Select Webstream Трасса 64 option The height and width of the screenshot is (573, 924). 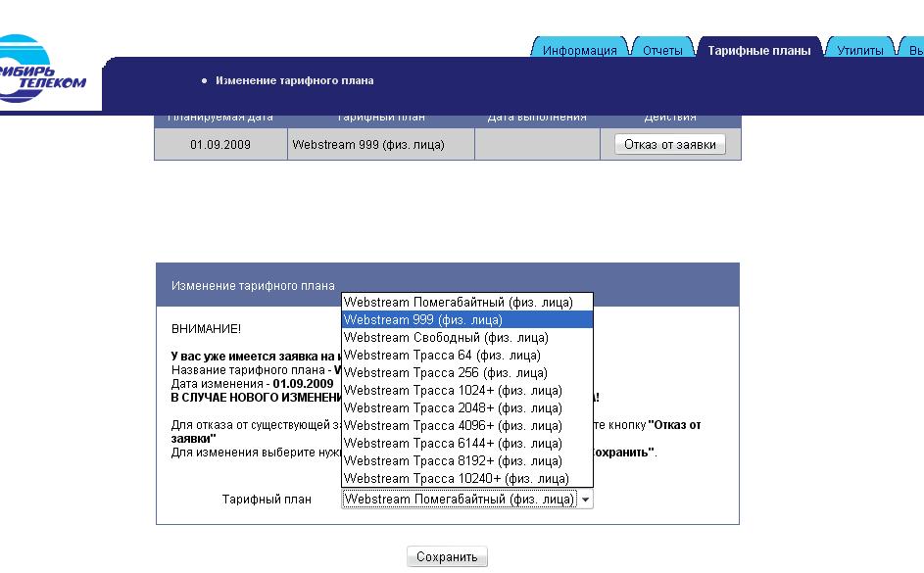pos(442,356)
